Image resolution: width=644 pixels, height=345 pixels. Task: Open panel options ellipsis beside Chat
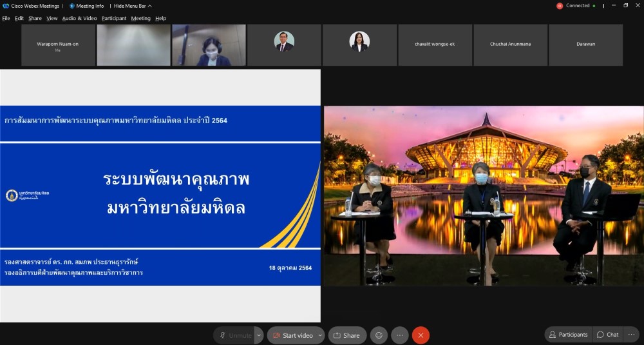(632, 335)
